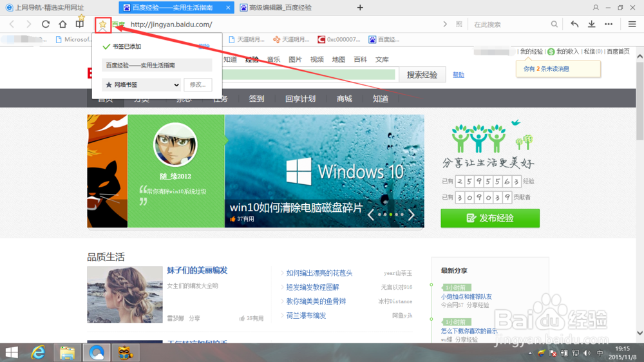This screenshot has width=644, height=362.
Task: Click the browser forward arrow
Action: (x=28, y=24)
